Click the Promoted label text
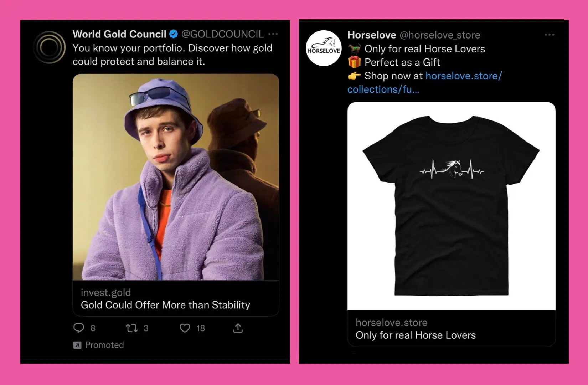This screenshot has width=588, height=385. tap(104, 345)
